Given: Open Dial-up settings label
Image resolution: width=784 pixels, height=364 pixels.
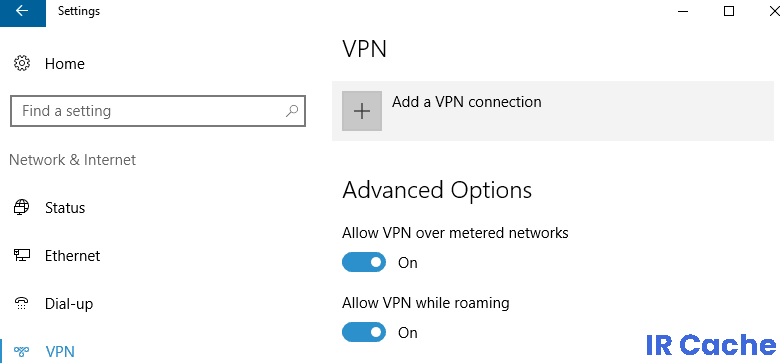Looking at the screenshot, I should pos(69,304).
